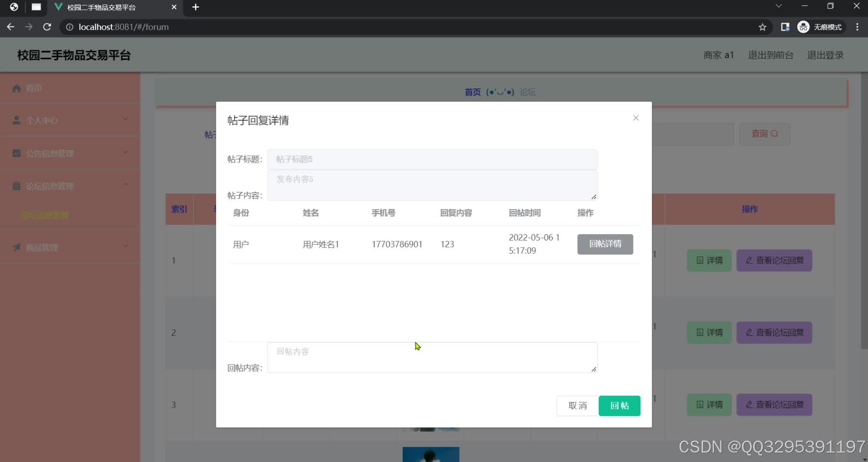The height and width of the screenshot is (462, 868).
Task: Expand the 个人中心 menu chevron
Action: click(125, 119)
